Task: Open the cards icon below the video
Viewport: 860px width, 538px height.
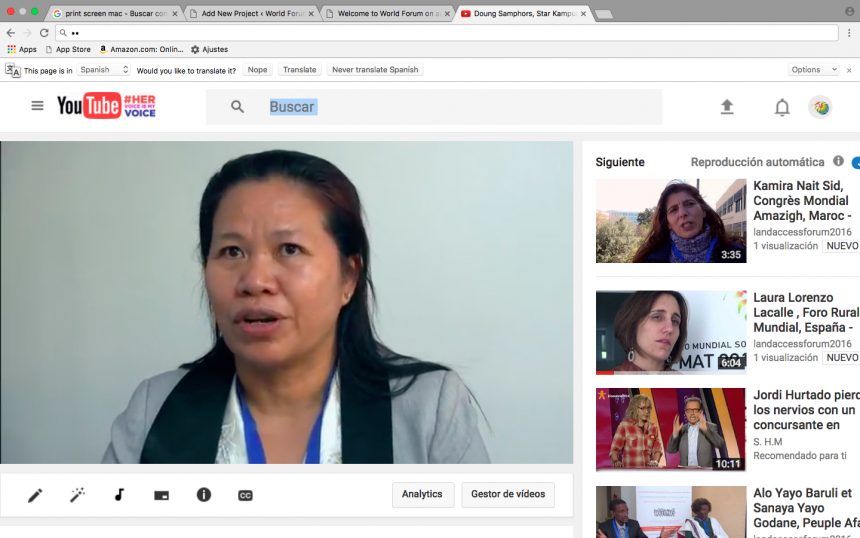Action: 161,495
